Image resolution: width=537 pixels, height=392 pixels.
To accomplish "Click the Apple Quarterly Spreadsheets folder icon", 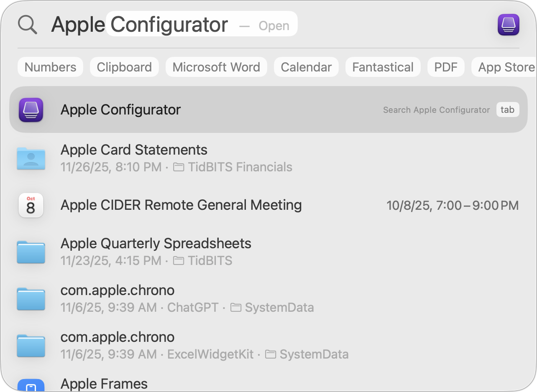I will [x=31, y=252].
